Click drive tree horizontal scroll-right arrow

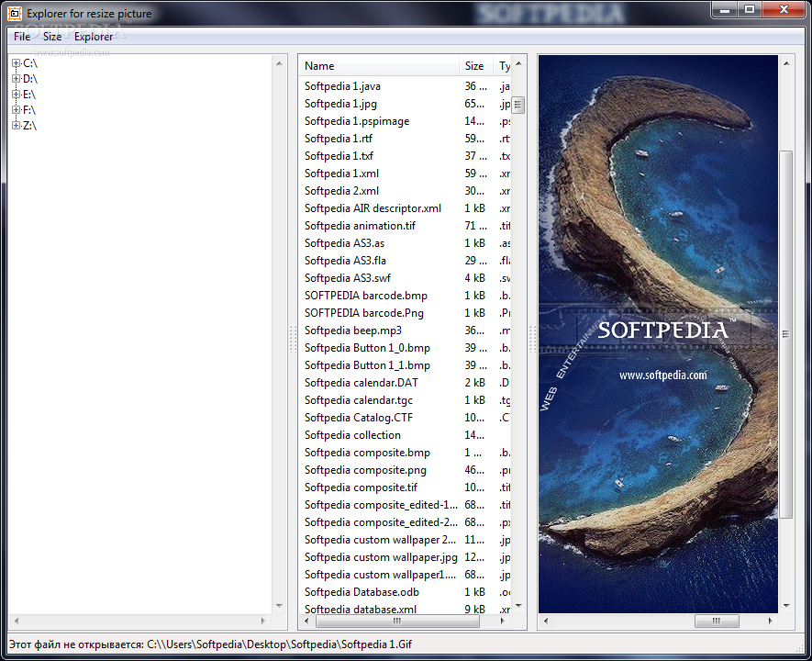coord(263,621)
